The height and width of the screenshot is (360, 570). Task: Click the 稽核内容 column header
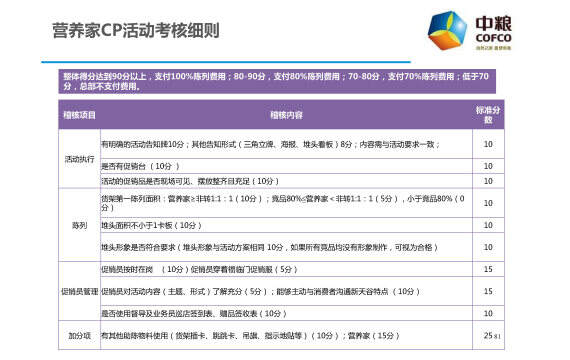[286, 115]
